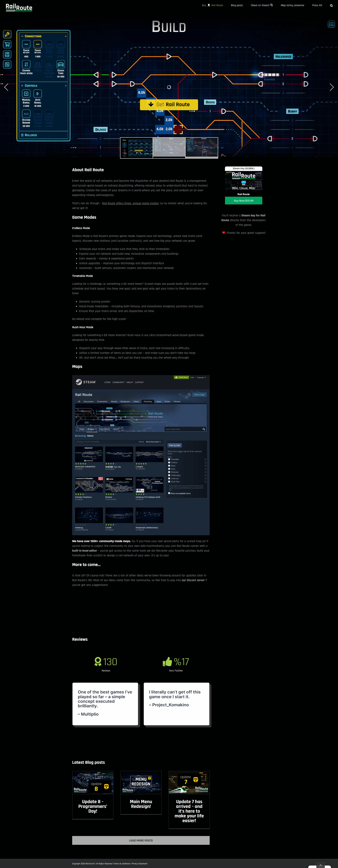Select the Station Sensor icon
This screenshot has width=338, height=868.
(x=26, y=114)
